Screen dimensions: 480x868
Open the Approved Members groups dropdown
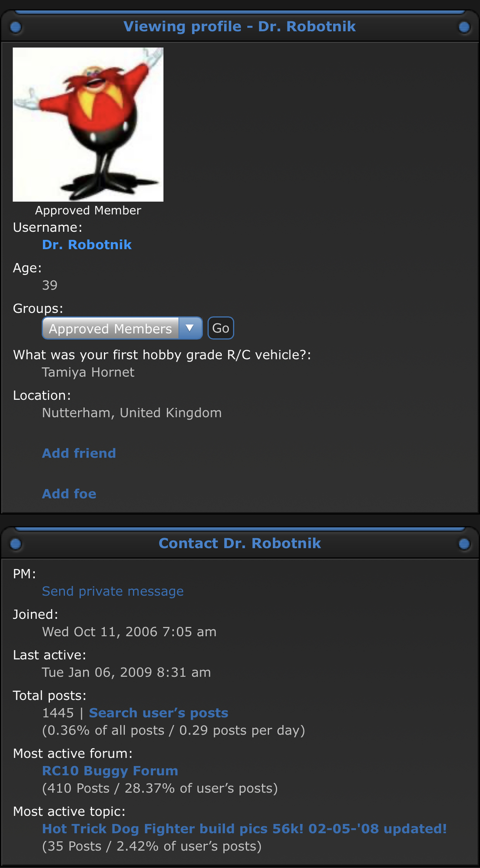point(122,328)
